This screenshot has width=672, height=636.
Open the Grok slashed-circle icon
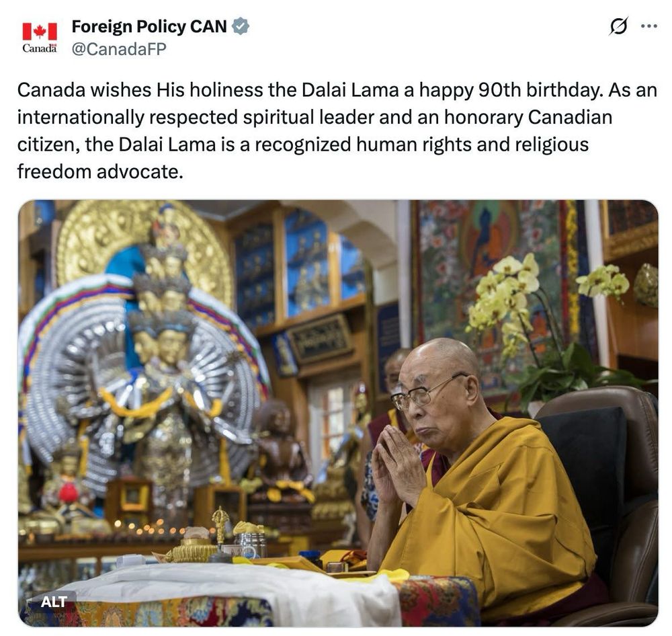click(618, 27)
